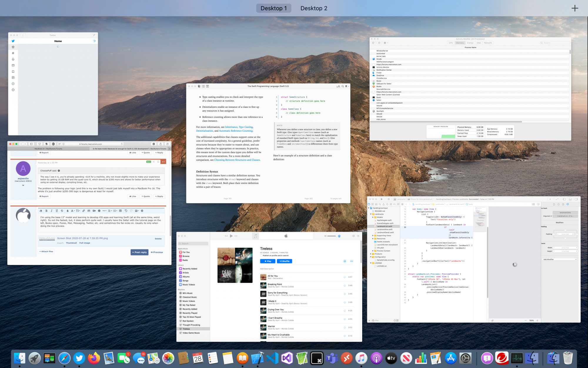Toggle AirPlay icon in Music toolbar

[339, 236]
